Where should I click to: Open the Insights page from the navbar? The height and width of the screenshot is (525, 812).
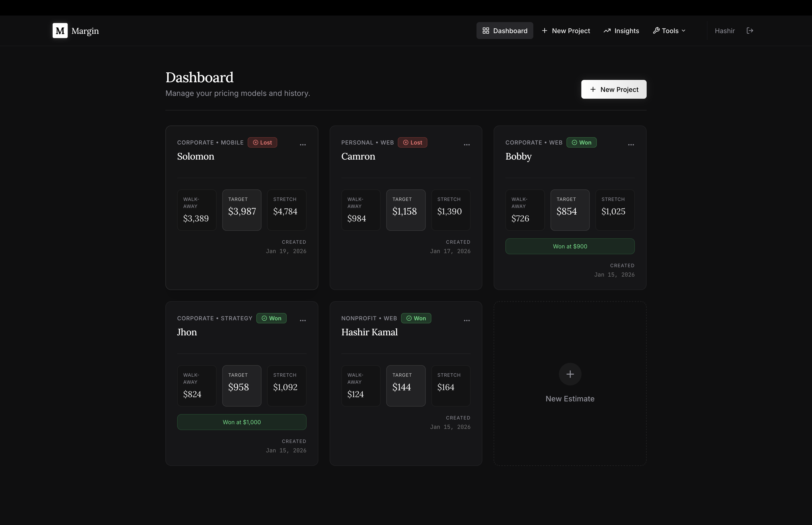[x=621, y=31]
